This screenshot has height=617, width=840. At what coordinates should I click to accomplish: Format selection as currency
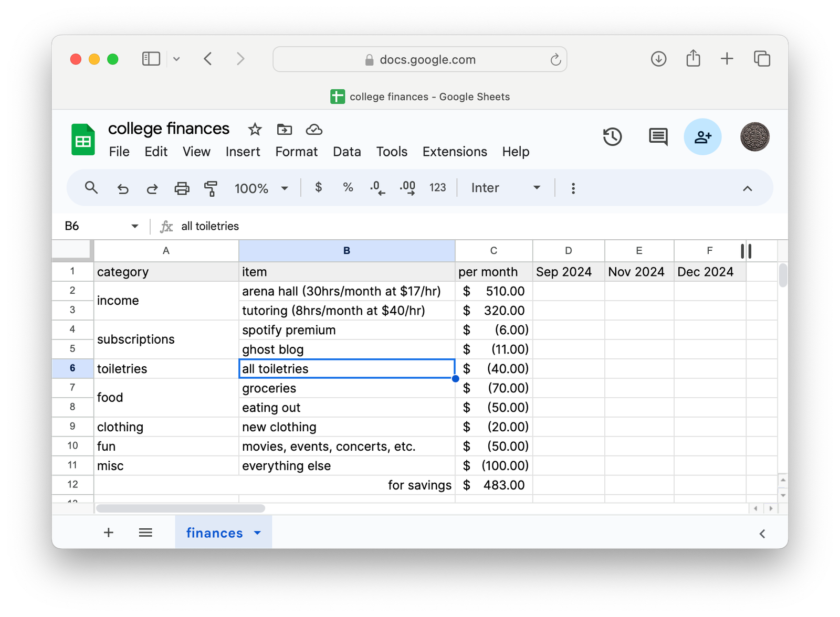pos(318,187)
